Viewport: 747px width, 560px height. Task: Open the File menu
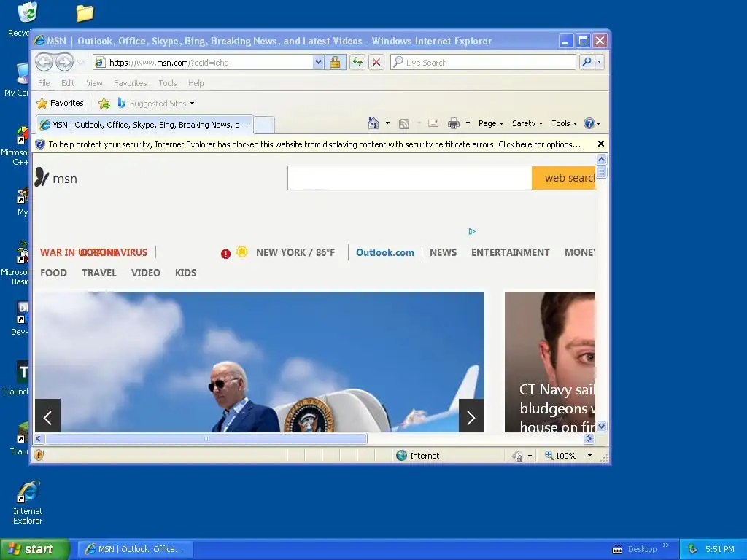pyautogui.click(x=44, y=83)
